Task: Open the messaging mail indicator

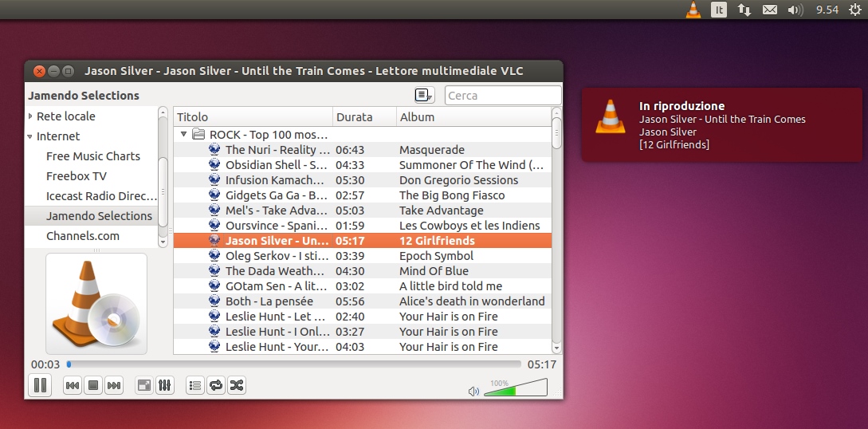Action: (769, 10)
